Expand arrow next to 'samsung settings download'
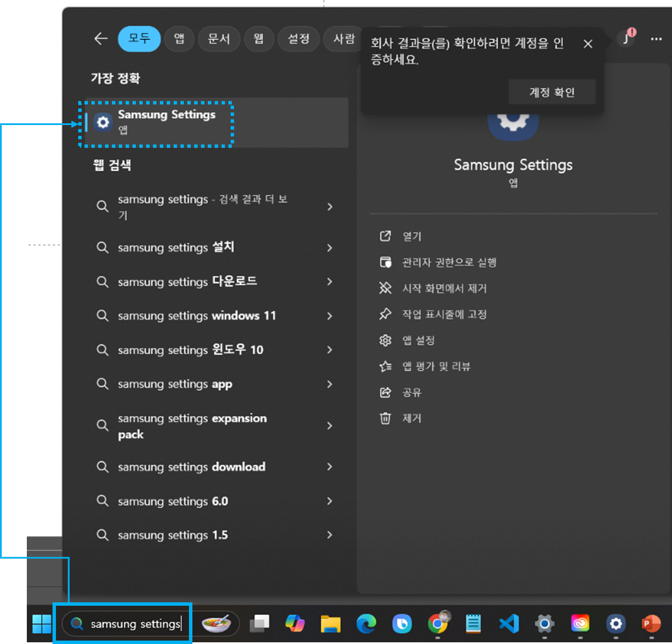 pos(329,466)
